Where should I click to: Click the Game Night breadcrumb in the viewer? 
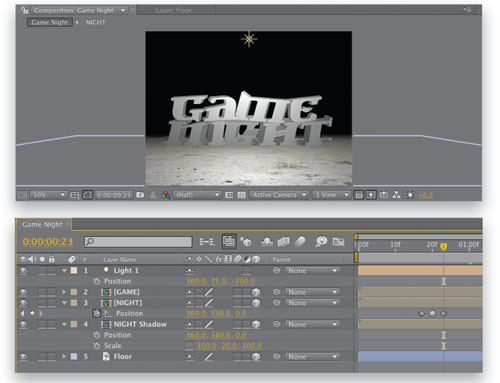point(50,22)
